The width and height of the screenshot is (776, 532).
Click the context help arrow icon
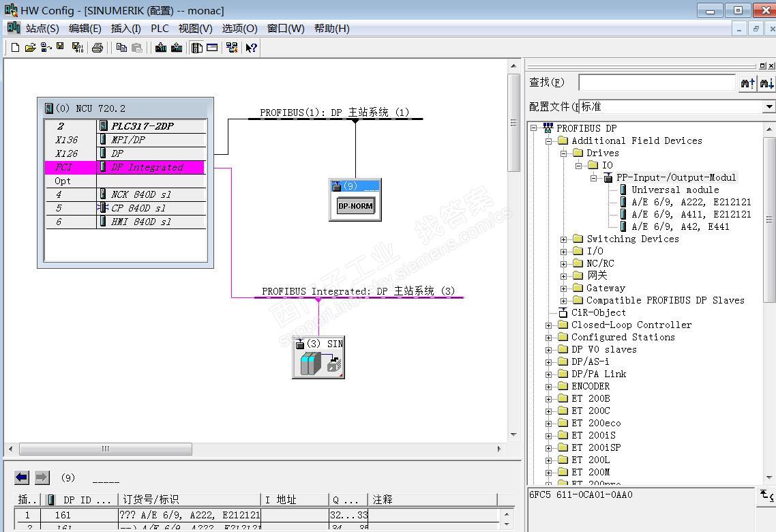(x=252, y=48)
